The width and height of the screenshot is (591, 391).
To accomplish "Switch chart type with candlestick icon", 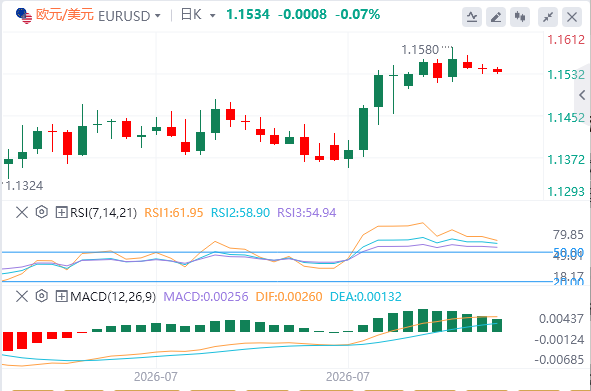I will tap(520, 17).
